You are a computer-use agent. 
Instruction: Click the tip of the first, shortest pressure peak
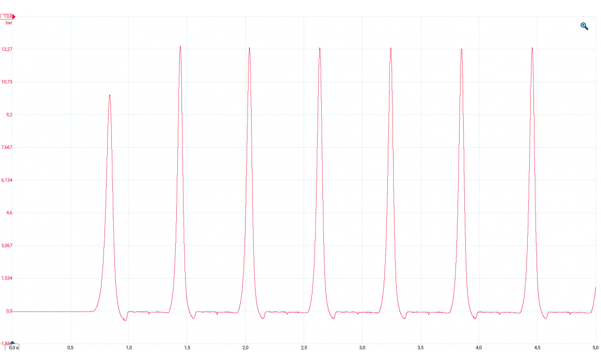pos(110,95)
